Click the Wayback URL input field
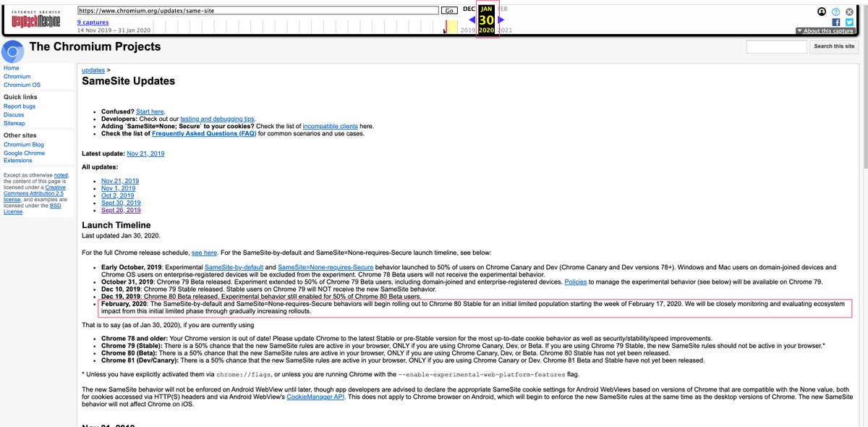 [258, 11]
